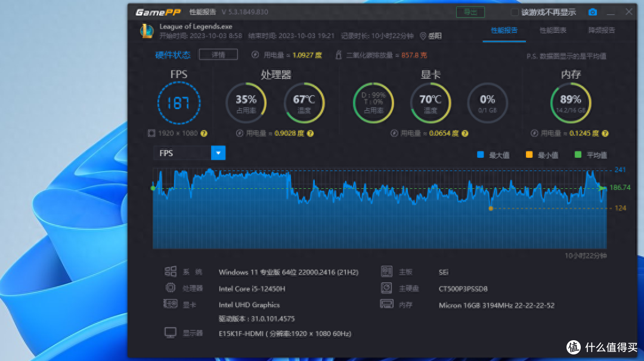Click the Intel UHD Graphics text
This screenshot has width=644, height=361.
pos(249,305)
